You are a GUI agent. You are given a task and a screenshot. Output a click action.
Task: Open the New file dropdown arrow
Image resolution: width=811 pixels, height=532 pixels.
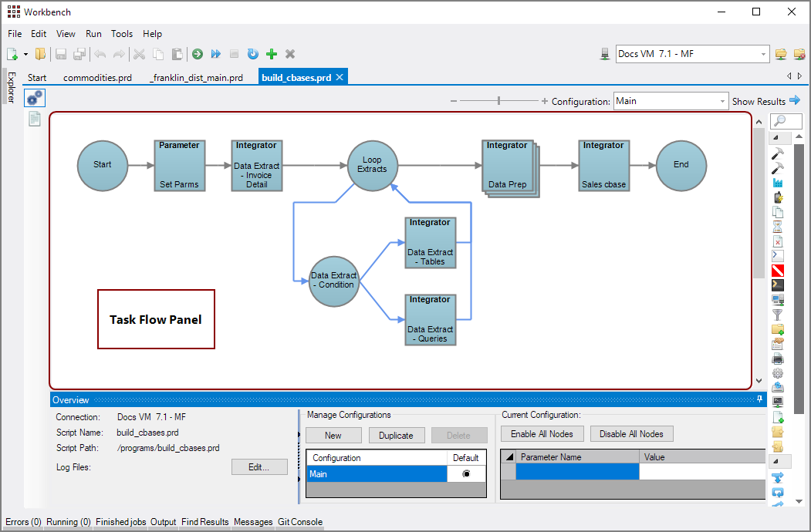pos(25,54)
